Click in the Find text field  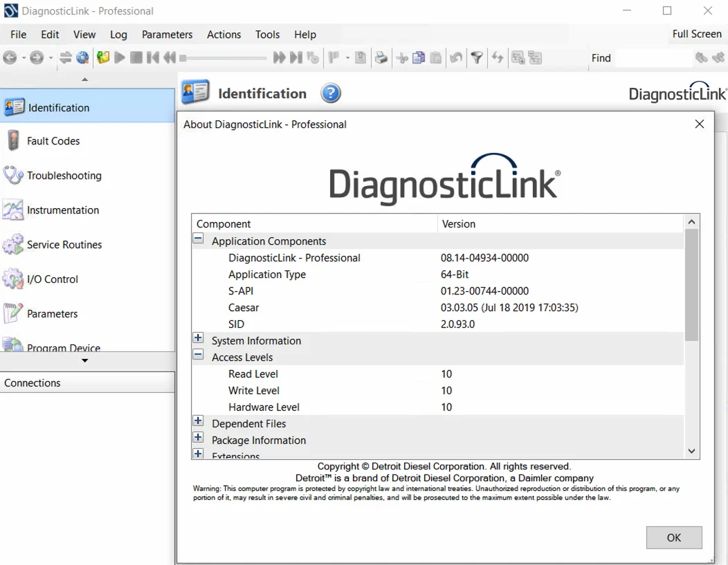(x=653, y=58)
